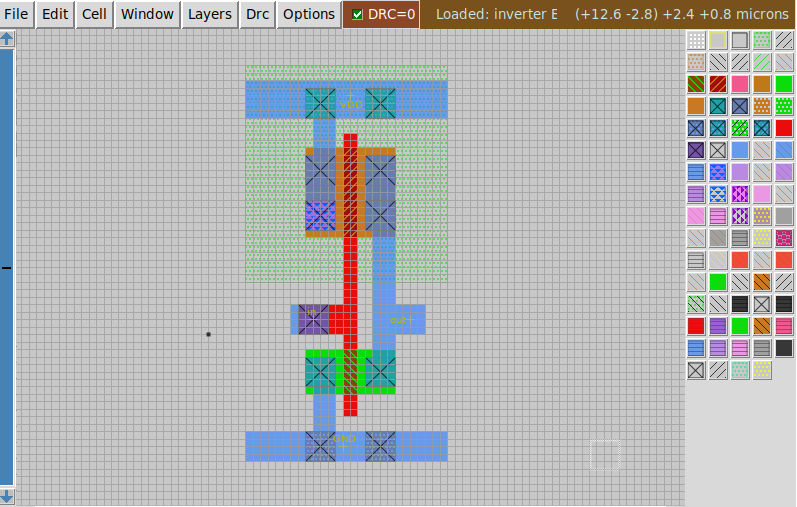
Task: Select light pink layer with diagonal lines
Action: 696,216
